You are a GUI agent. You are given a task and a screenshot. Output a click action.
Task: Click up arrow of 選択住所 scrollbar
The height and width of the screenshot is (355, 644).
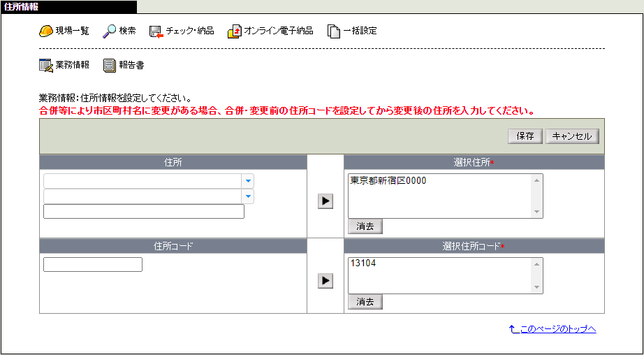pos(536,180)
